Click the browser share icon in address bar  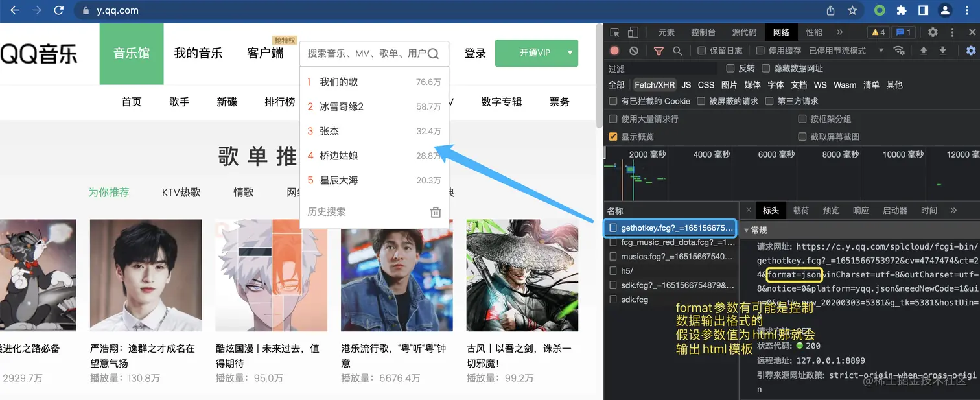830,10
